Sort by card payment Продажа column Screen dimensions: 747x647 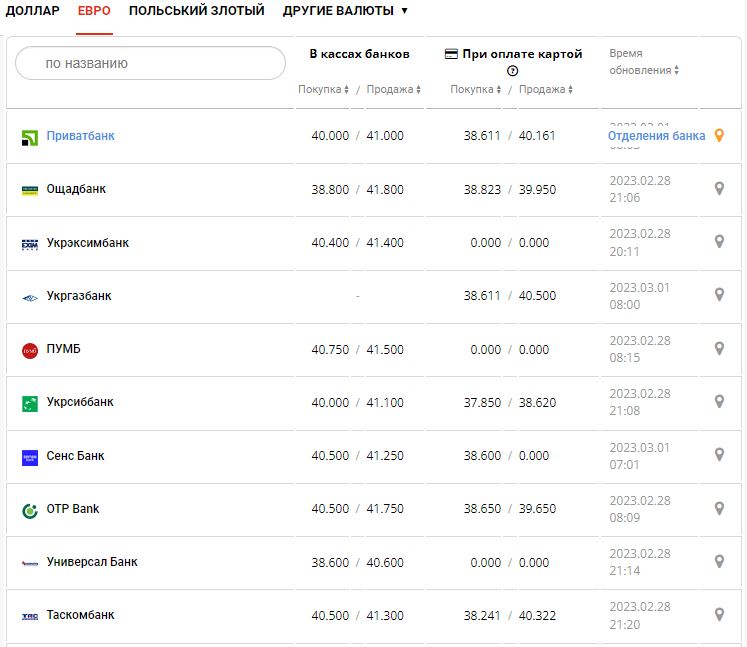[x=545, y=90]
